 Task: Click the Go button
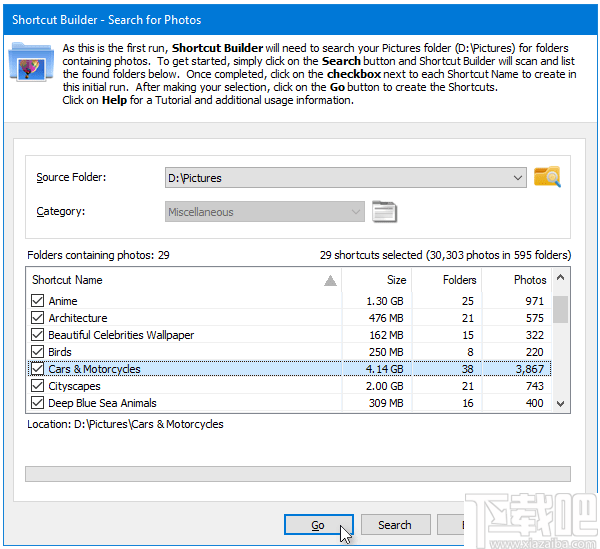318,525
